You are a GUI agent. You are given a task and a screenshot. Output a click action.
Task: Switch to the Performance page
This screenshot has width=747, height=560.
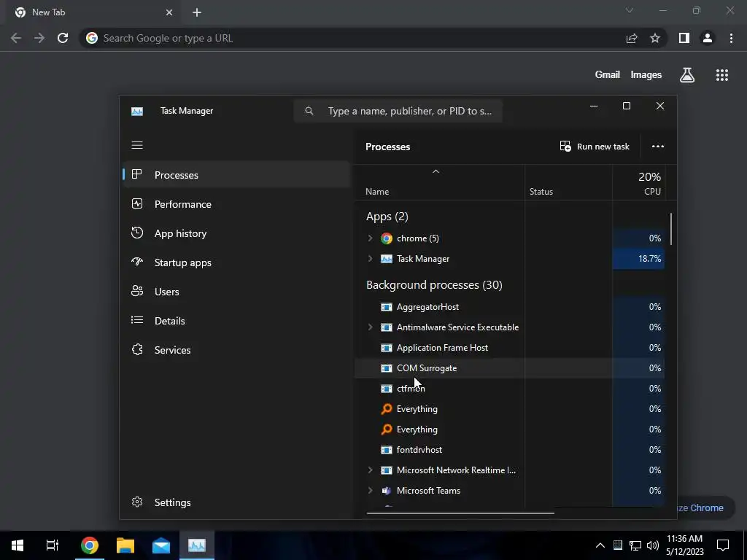pos(237,204)
